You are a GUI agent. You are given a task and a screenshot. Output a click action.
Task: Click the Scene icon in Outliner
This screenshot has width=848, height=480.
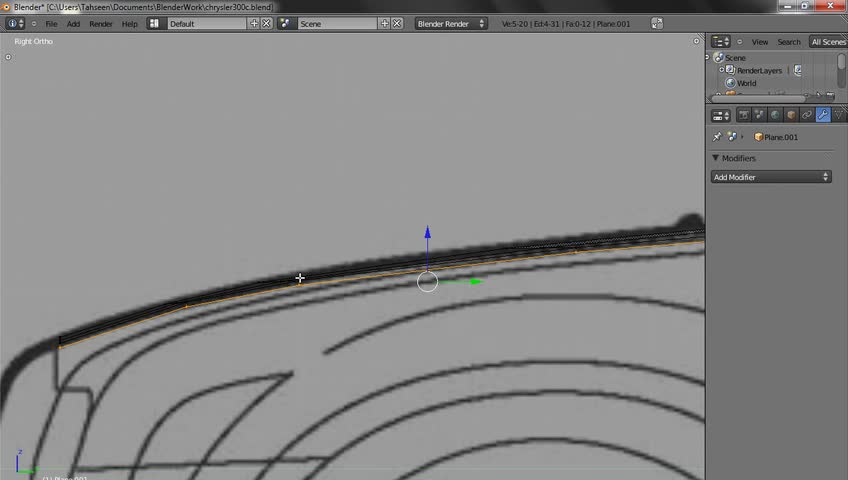click(x=718, y=57)
